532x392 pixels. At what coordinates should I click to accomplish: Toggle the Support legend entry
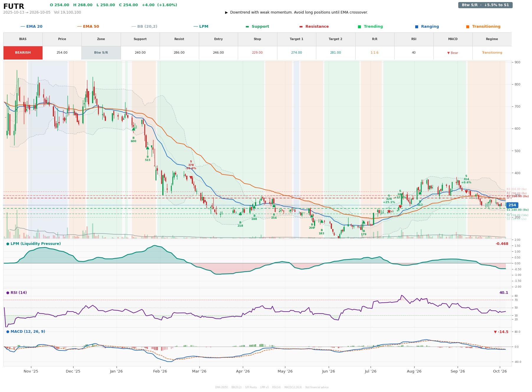257,27
